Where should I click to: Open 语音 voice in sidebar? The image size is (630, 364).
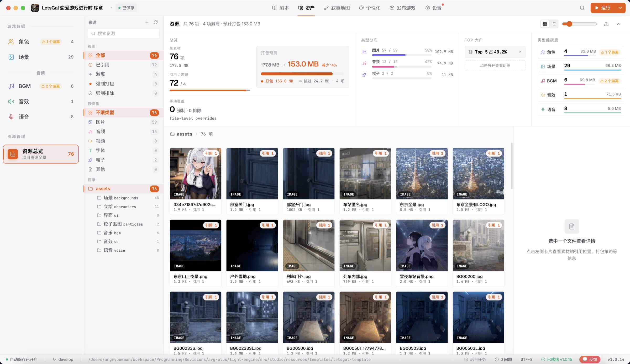tap(41, 117)
